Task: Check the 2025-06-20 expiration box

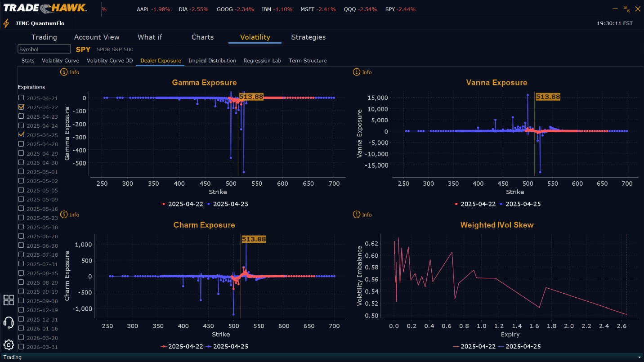Action: point(21,236)
